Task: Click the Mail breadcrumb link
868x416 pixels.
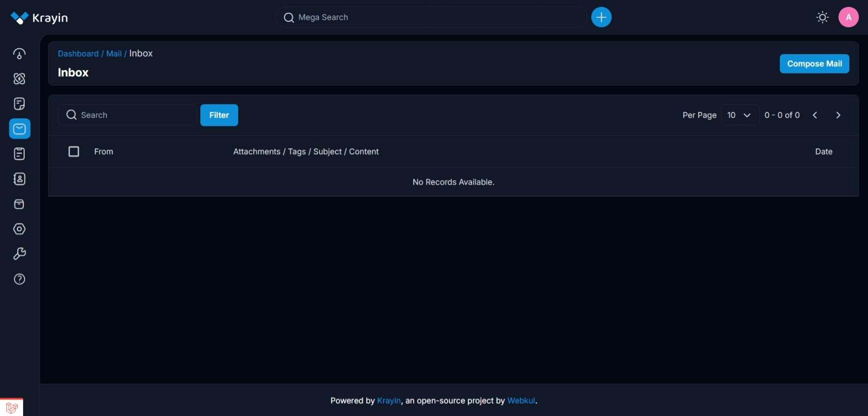Action: pyautogui.click(x=114, y=54)
